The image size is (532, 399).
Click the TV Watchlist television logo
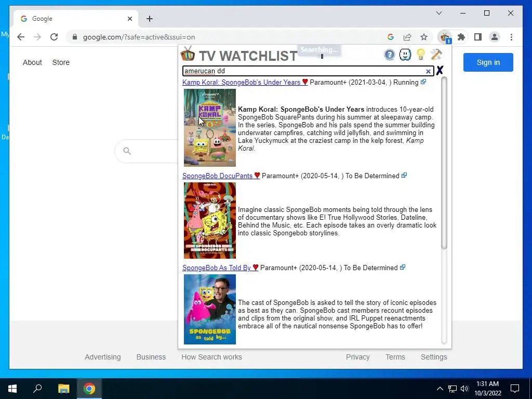(188, 54)
